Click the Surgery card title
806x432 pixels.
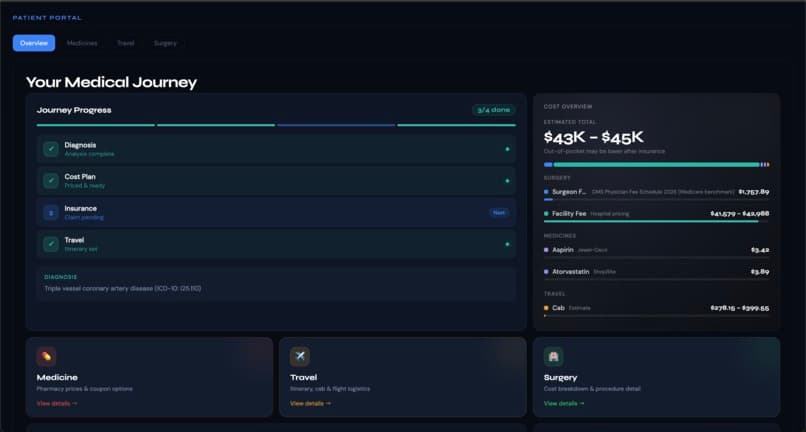pos(560,377)
